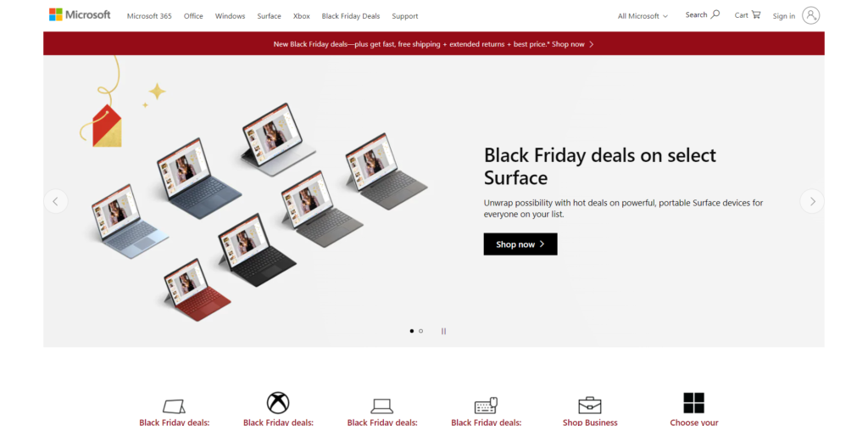868x426 pixels.
Task: Open the shopping cart icon
Action: (755, 15)
